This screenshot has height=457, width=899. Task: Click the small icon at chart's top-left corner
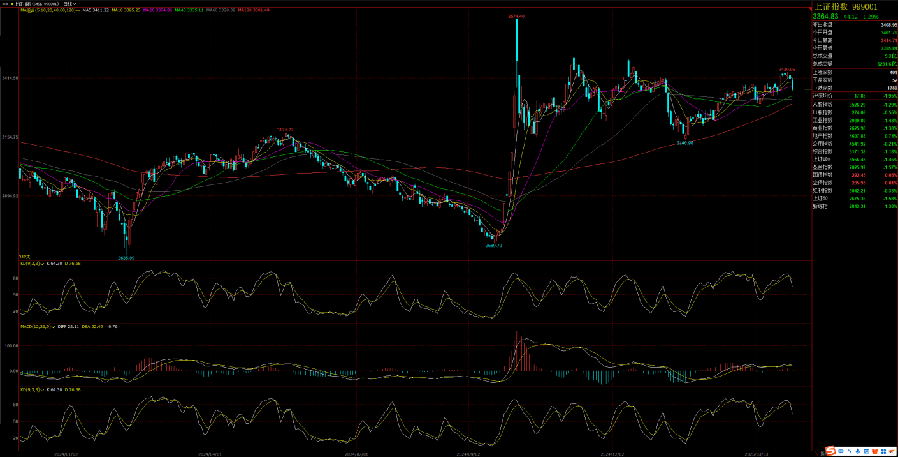coord(3,4)
